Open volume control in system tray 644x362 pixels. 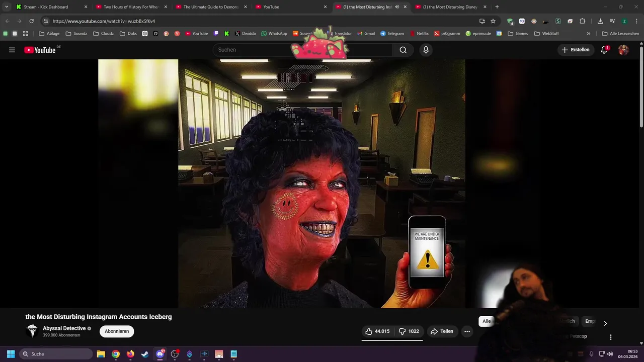point(610,354)
